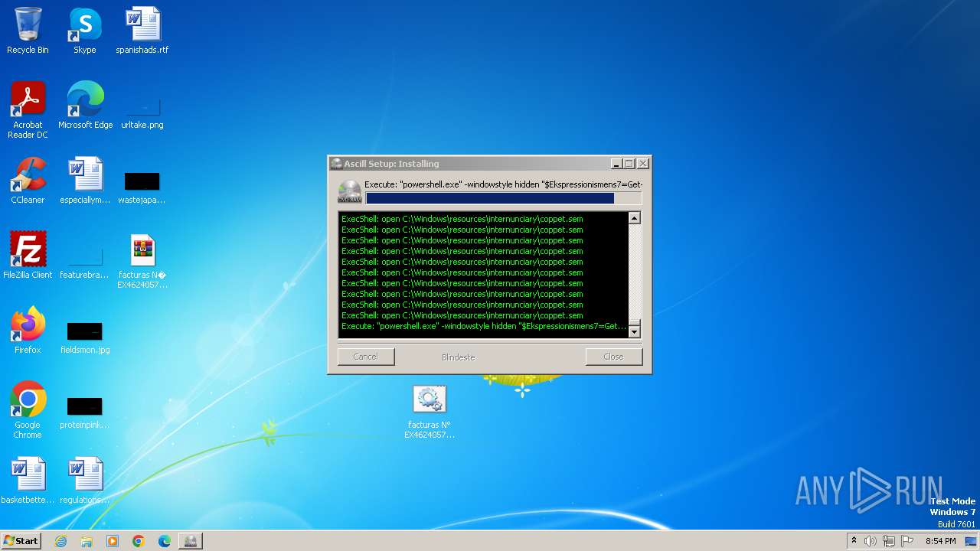980x551 pixels.
Task: Select the facturas Nº executable icon
Action: [x=430, y=412]
